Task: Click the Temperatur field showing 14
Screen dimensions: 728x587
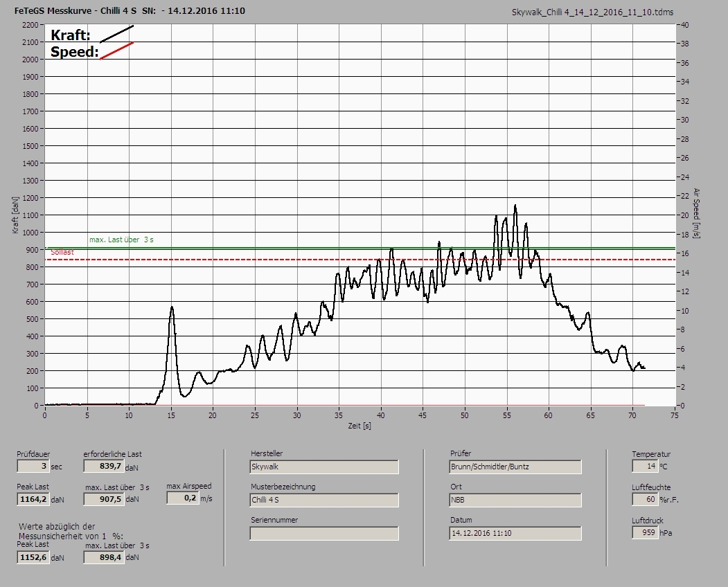Action: pyautogui.click(x=645, y=466)
